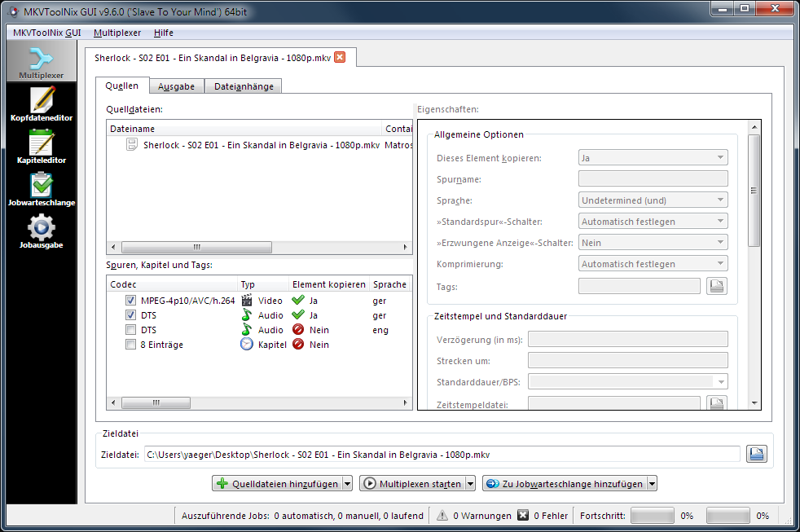
Task: Check the 8 Einträge chapters checkbox
Action: (x=130, y=345)
